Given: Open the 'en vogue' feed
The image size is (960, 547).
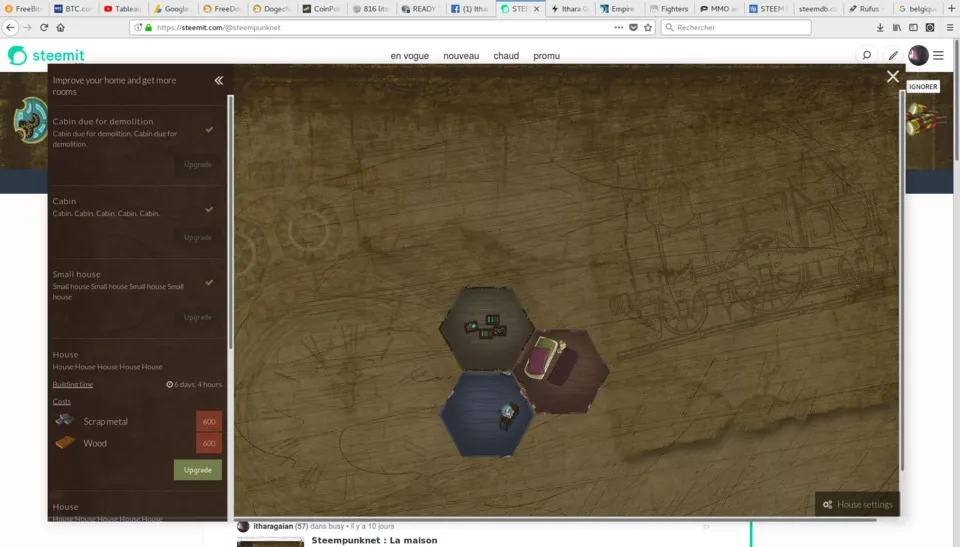Looking at the screenshot, I should point(410,56).
